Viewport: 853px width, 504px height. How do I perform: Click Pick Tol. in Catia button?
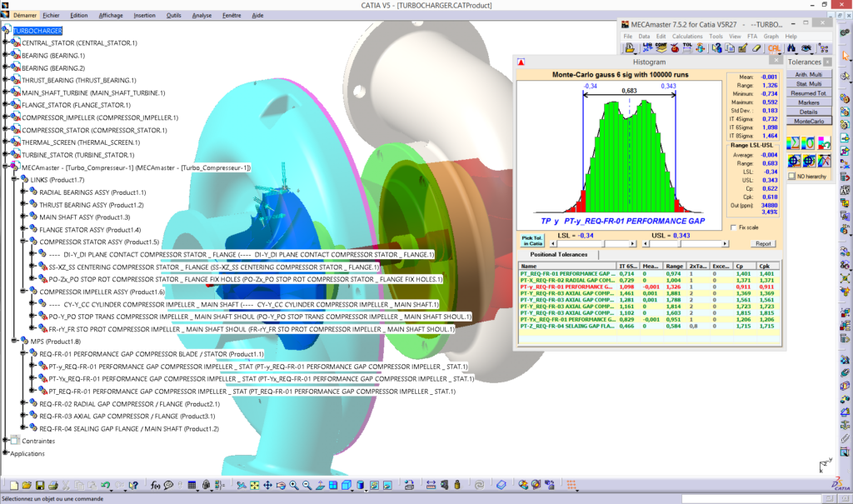pos(531,241)
